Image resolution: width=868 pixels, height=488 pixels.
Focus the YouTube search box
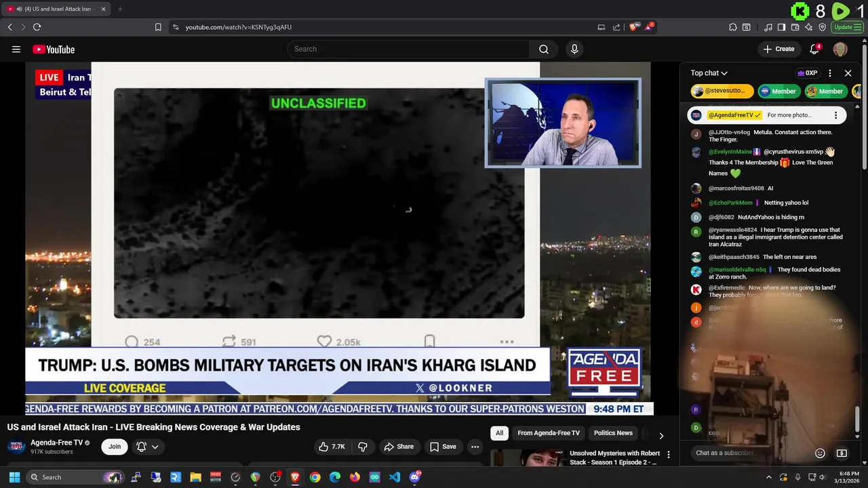point(409,49)
